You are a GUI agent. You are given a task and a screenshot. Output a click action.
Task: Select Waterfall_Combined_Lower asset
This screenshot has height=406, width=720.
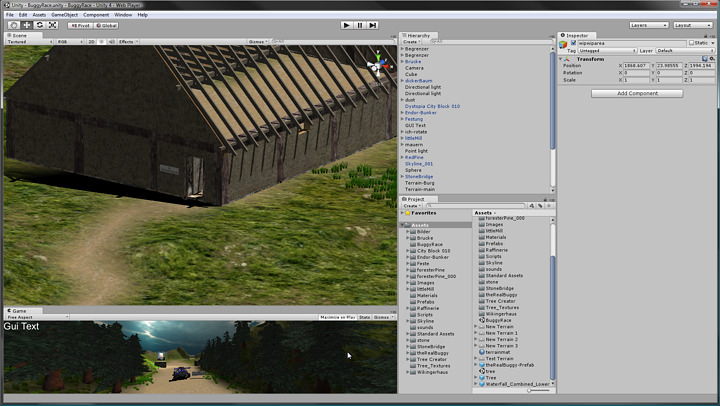pos(514,384)
